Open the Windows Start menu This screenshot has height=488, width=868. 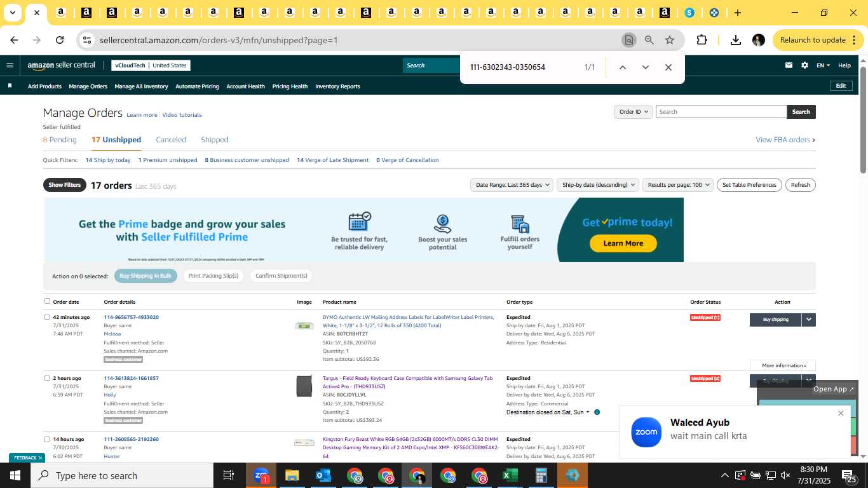click(x=15, y=475)
